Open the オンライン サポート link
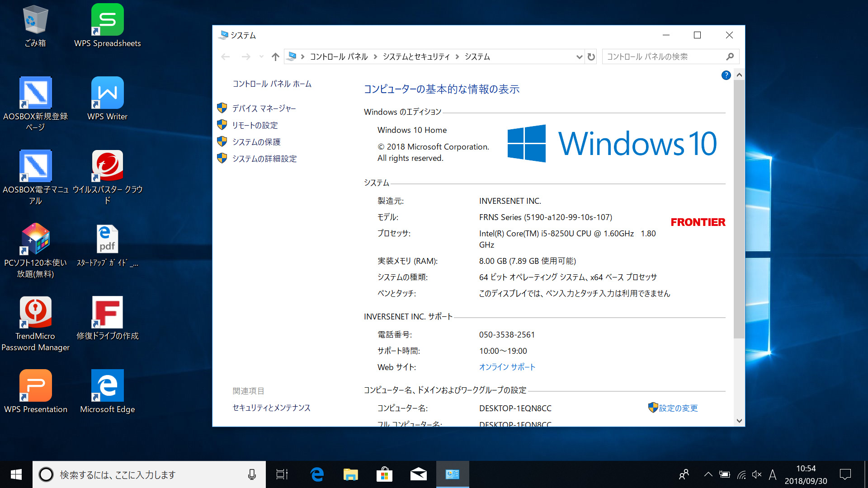This screenshot has width=868, height=488. click(x=507, y=367)
